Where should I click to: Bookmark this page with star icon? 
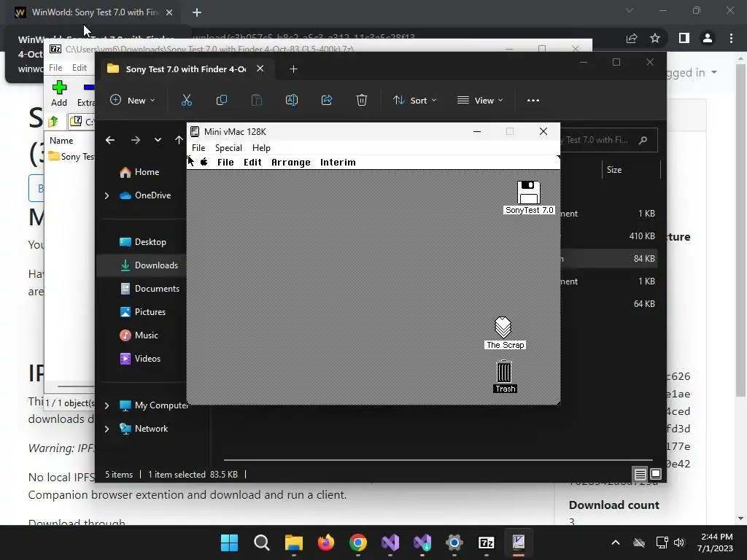[x=655, y=38]
